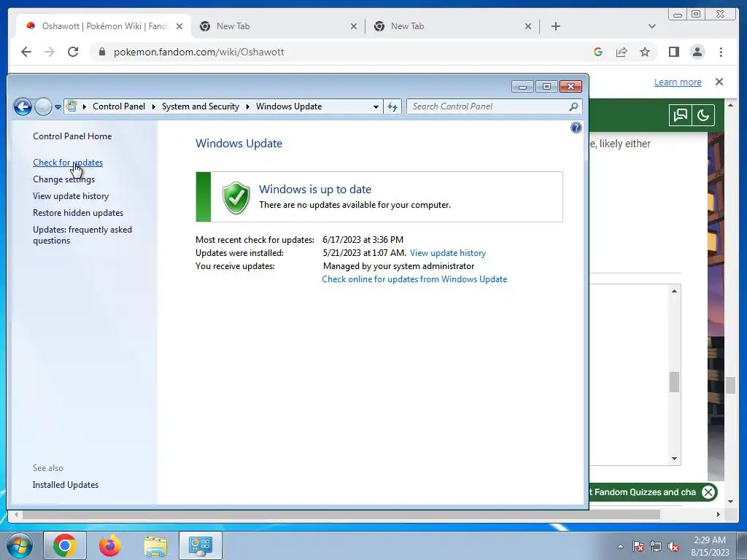Toggle Fandom dark theme moon icon

pyautogui.click(x=703, y=115)
